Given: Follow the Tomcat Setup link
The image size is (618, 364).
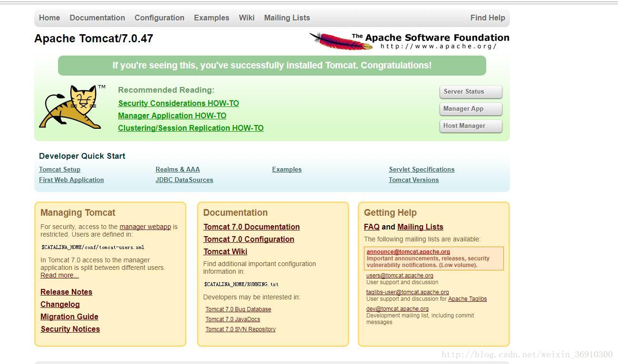Looking at the screenshot, I should pos(59,169).
